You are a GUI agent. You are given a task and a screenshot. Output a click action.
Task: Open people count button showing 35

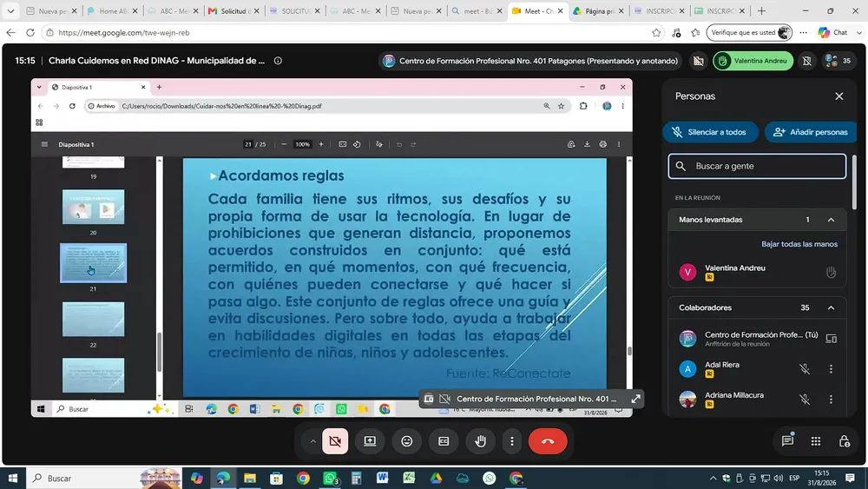point(838,61)
